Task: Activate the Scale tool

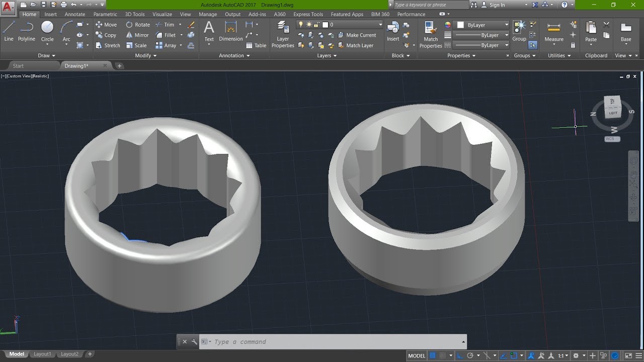Action: [x=136, y=45]
